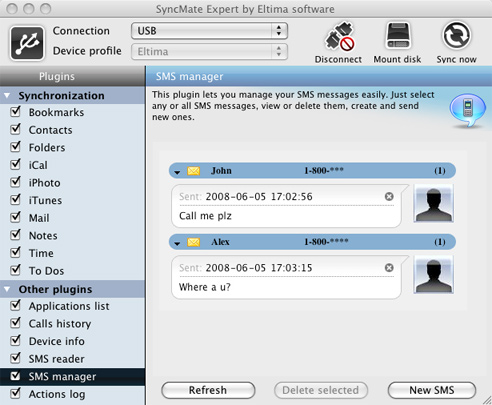This screenshot has height=405, width=492.
Task: Click the envelope icon in Alex's row
Action: tap(193, 242)
